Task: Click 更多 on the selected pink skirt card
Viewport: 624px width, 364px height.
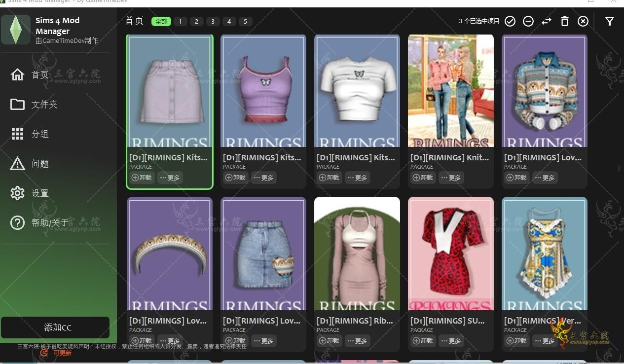Action: 170,178
